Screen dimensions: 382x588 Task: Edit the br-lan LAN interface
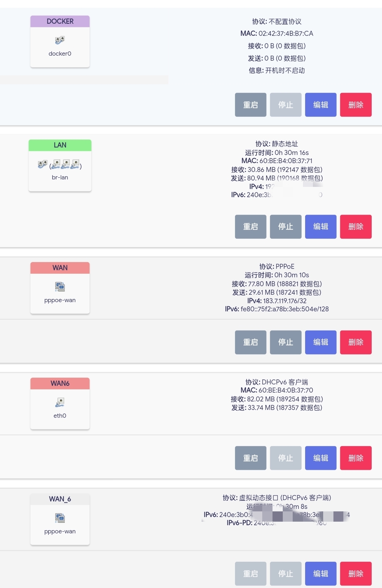(x=320, y=227)
